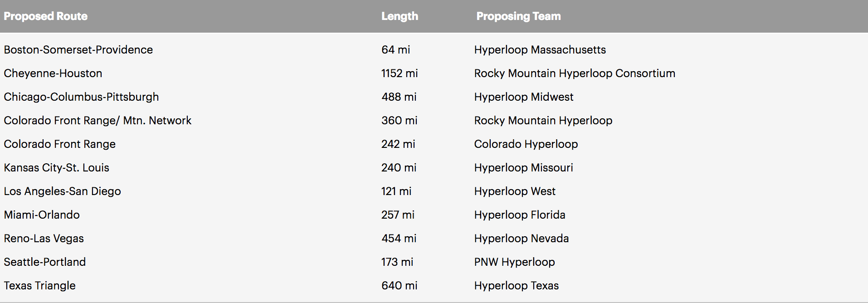This screenshot has height=303, width=868.
Task: Click the 1152 mi length value
Action: coord(399,73)
